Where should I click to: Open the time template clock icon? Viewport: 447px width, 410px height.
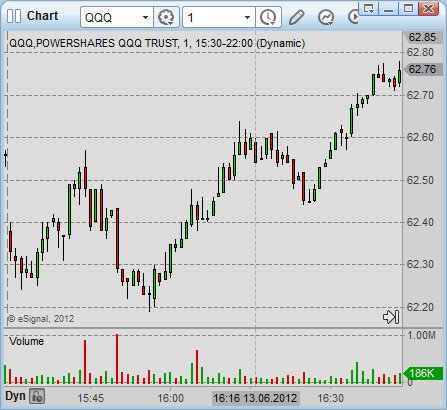tap(268, 17)
